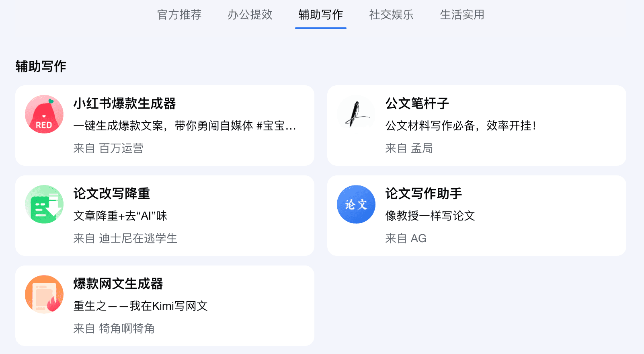
Task: Switch to the 办公提效 tab
Action: 250,15
